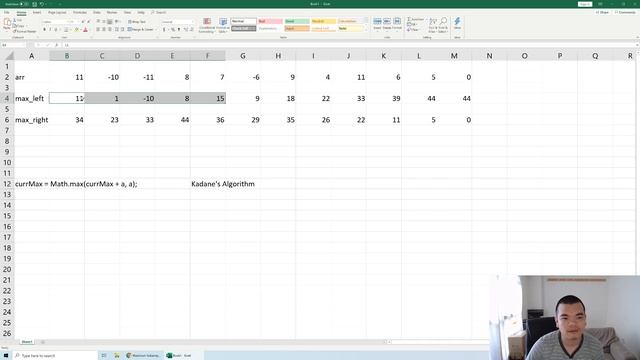Select cell H6 with value 35
The image size is (640, 360).
pyautogui.click(x=278, y=120)
